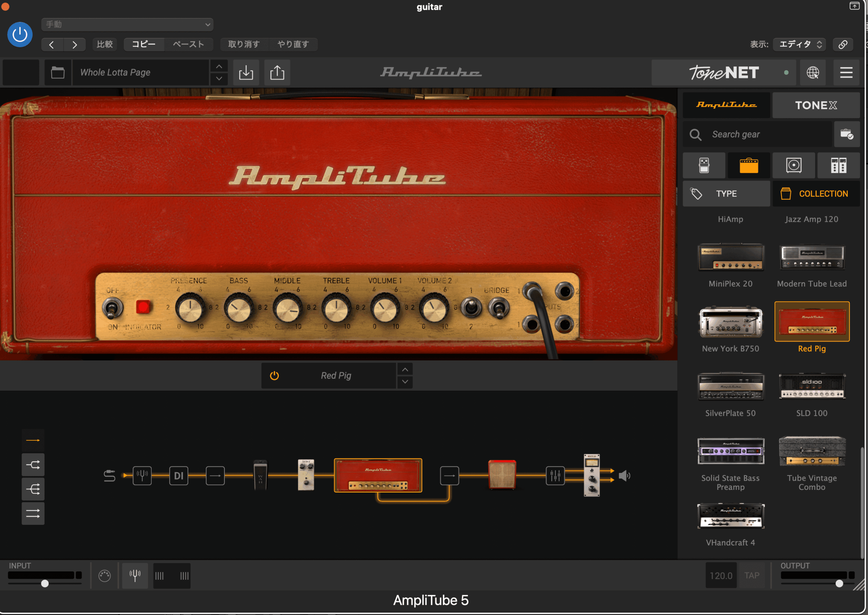Screen dimensions: 868x615
Task: Click the down chevron beside Red Pig name
Action: point(405,382)
